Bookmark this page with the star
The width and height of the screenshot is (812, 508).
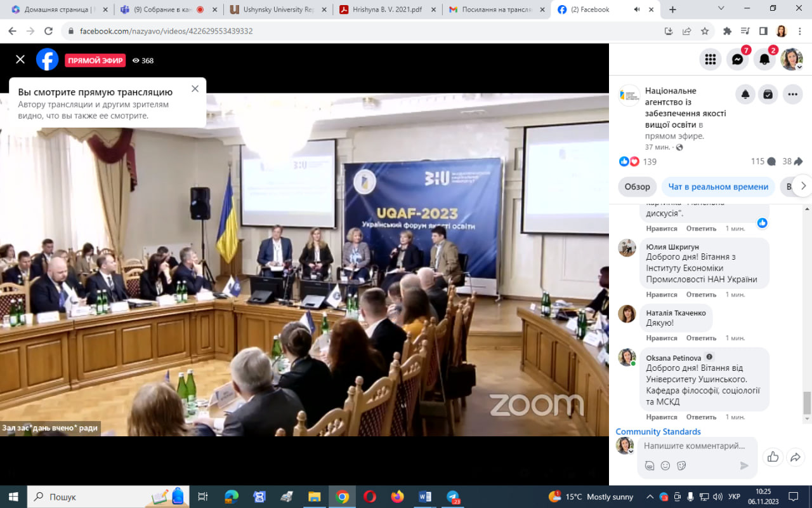(x=705, y=31)
